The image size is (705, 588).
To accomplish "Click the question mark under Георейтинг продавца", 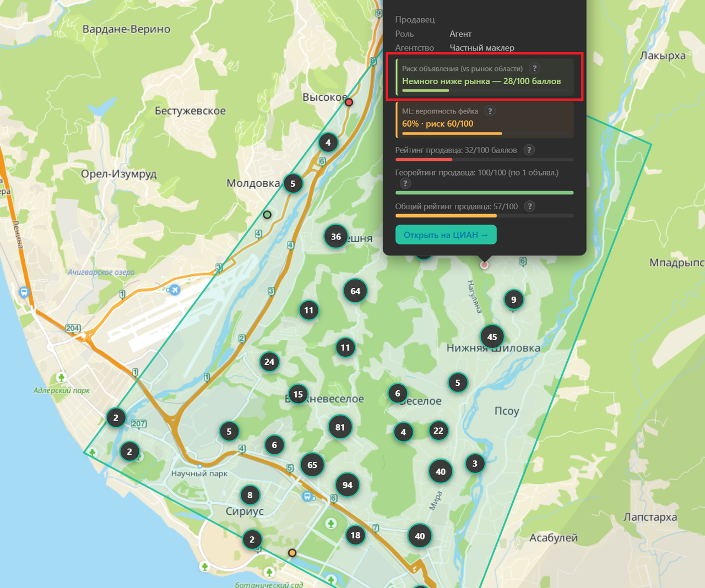I will (405, 183).
